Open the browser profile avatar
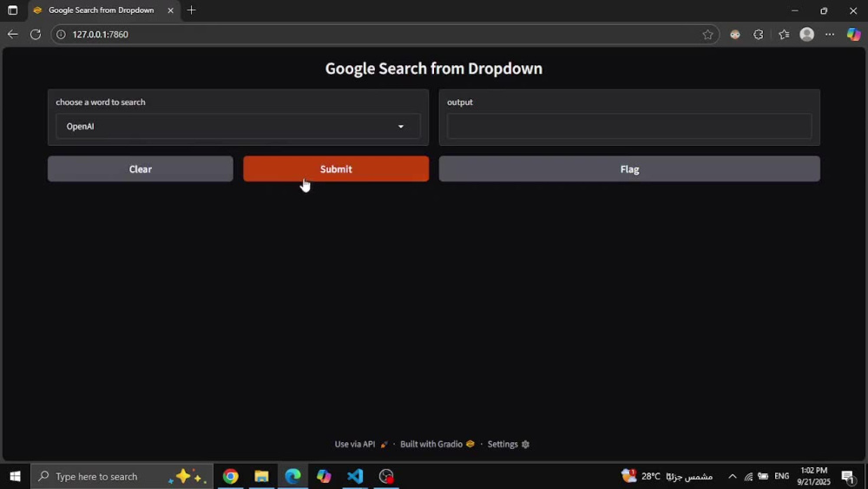 tap(807, 35)
